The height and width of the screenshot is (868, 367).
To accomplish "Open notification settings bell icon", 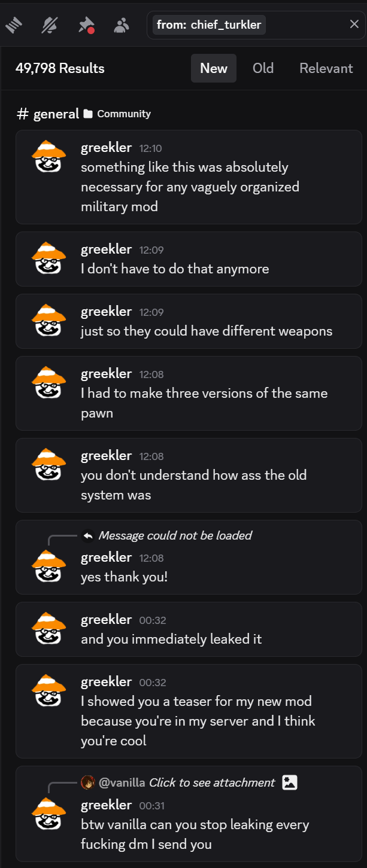I will [x=48, y=25].
